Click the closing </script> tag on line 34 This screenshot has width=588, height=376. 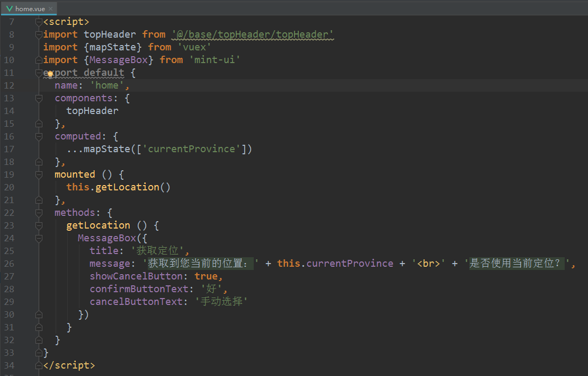pyautogui.click(x=69, y=365)
